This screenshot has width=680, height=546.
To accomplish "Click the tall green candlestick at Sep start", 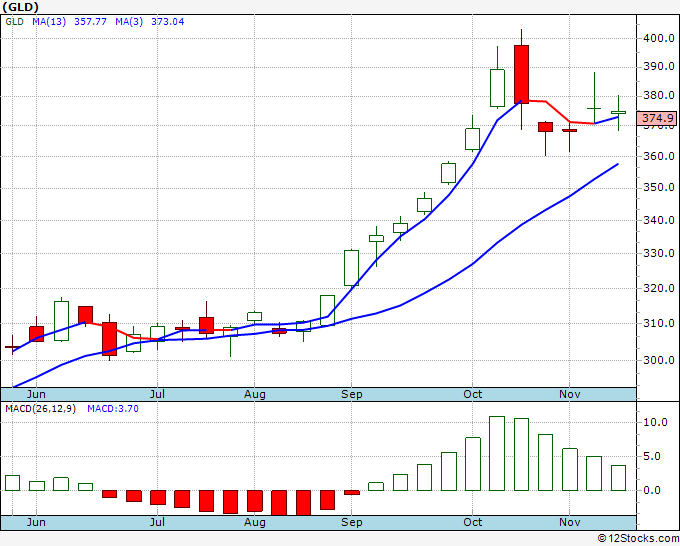I will [x=351, y=268].
